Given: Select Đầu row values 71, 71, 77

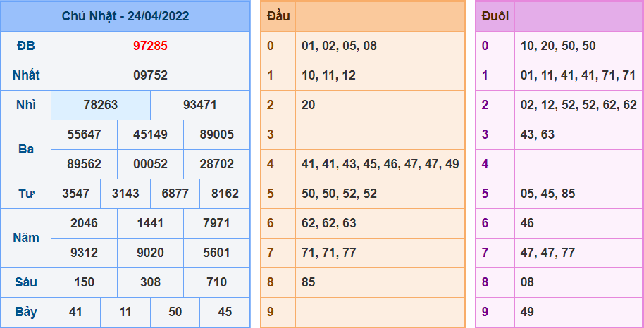Looking at the screenshot, I should coord(328,253).
